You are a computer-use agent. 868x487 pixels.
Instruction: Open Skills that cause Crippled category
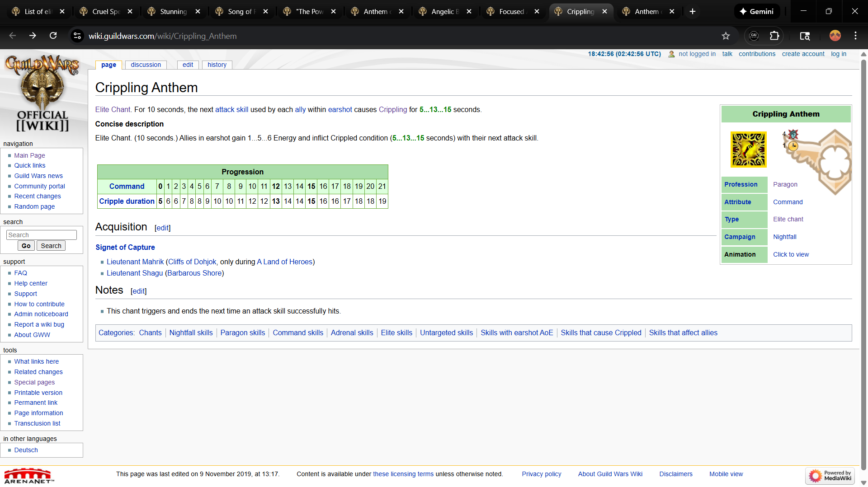pyautogui.click(x=601, y=332)
